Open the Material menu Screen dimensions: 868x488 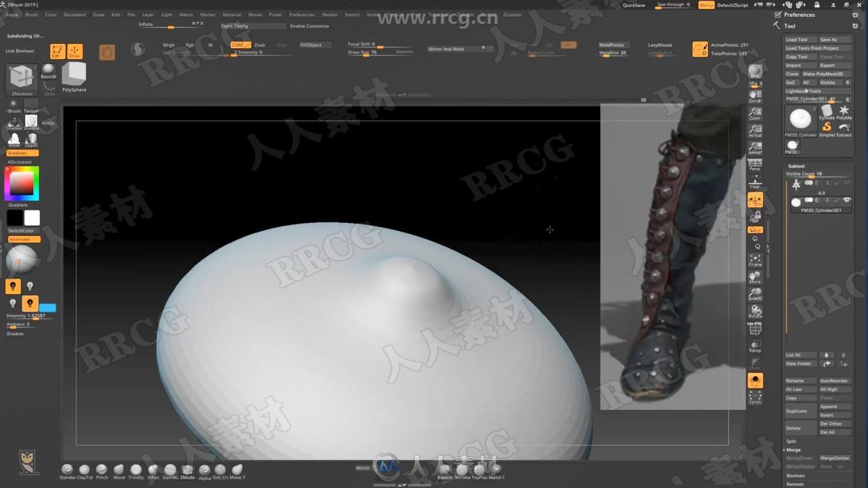tap(232, 14)
